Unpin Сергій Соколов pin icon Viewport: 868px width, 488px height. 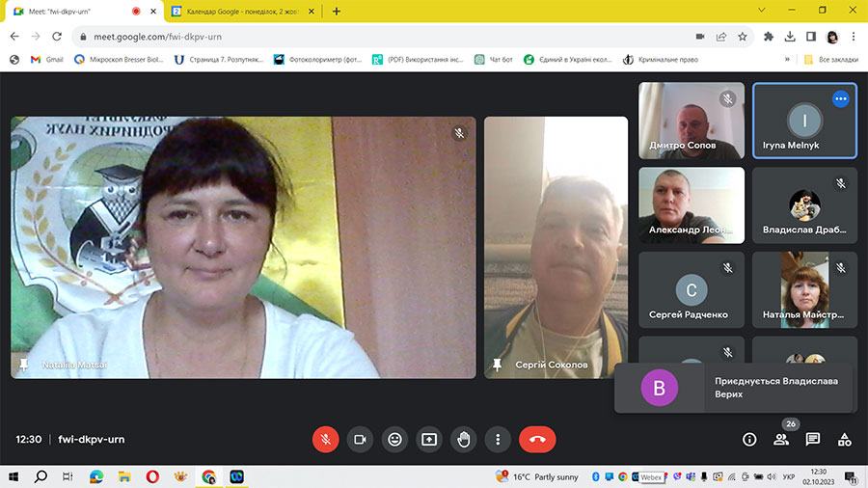pos(497,365)
